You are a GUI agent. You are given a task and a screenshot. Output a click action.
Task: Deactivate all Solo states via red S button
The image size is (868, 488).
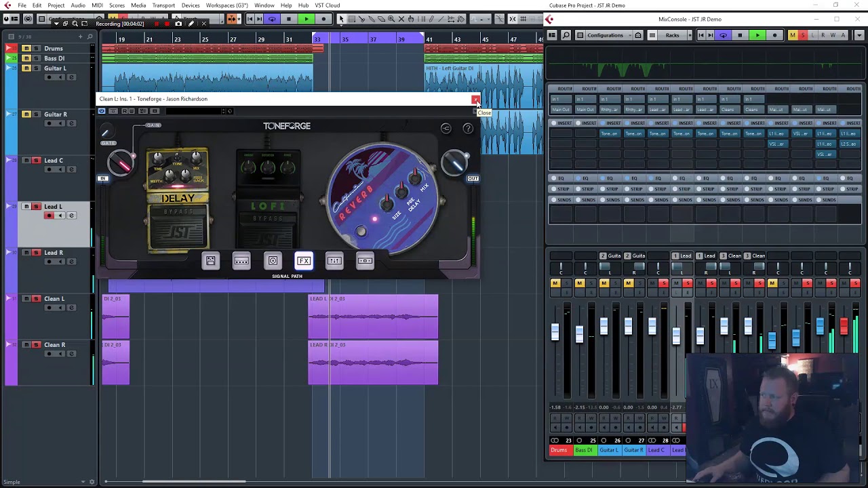pos(803,35)
